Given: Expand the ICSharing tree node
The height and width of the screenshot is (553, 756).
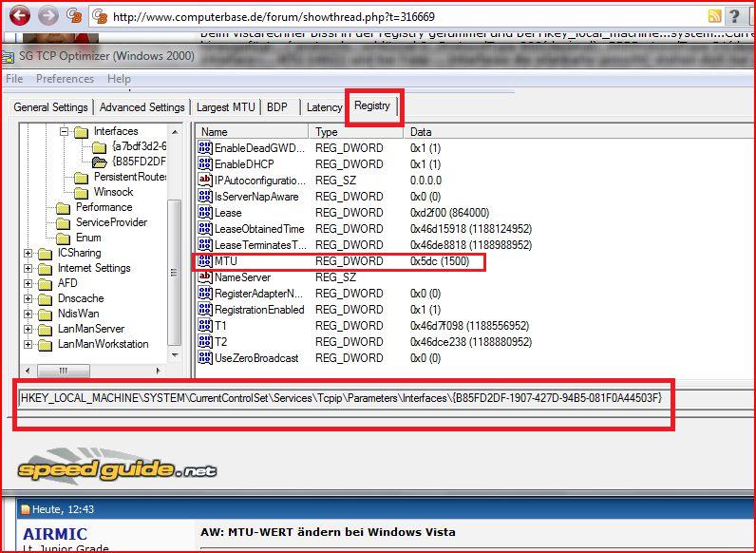Looking at the screenshot, I should (28, 253).
